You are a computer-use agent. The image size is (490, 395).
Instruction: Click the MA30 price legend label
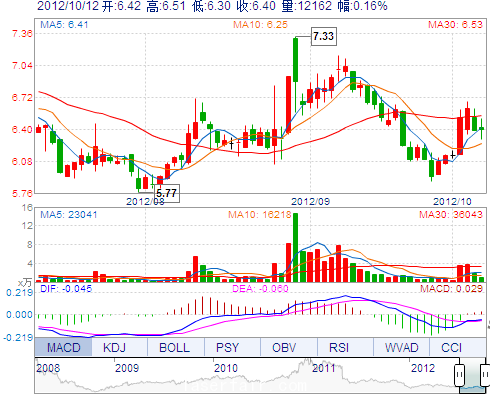pyautogui.click(x=455, y=24)
